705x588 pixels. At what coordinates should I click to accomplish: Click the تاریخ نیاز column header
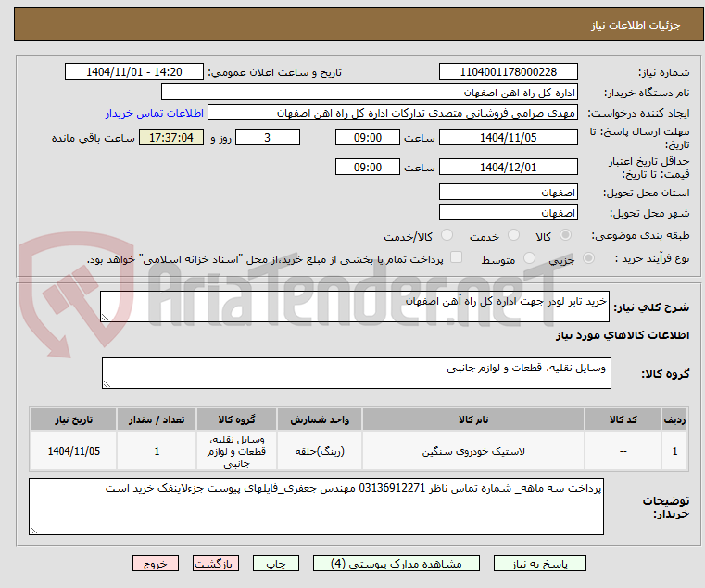point(74,419)
